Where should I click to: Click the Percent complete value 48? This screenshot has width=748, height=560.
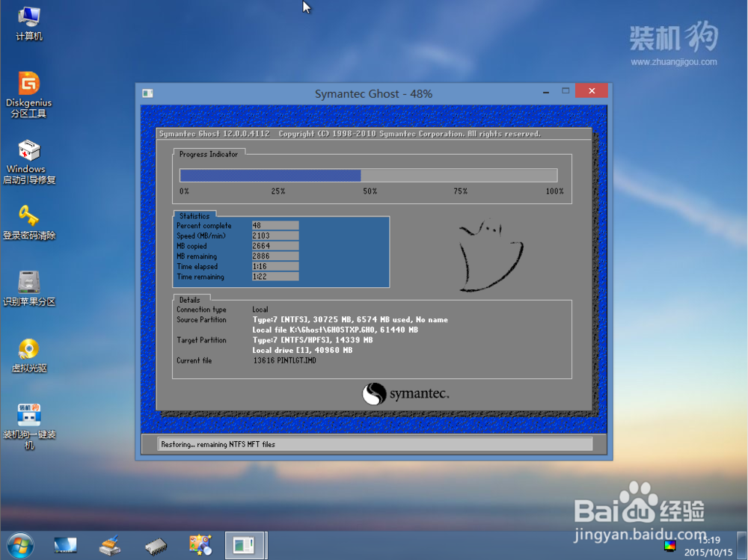[275, 226]
